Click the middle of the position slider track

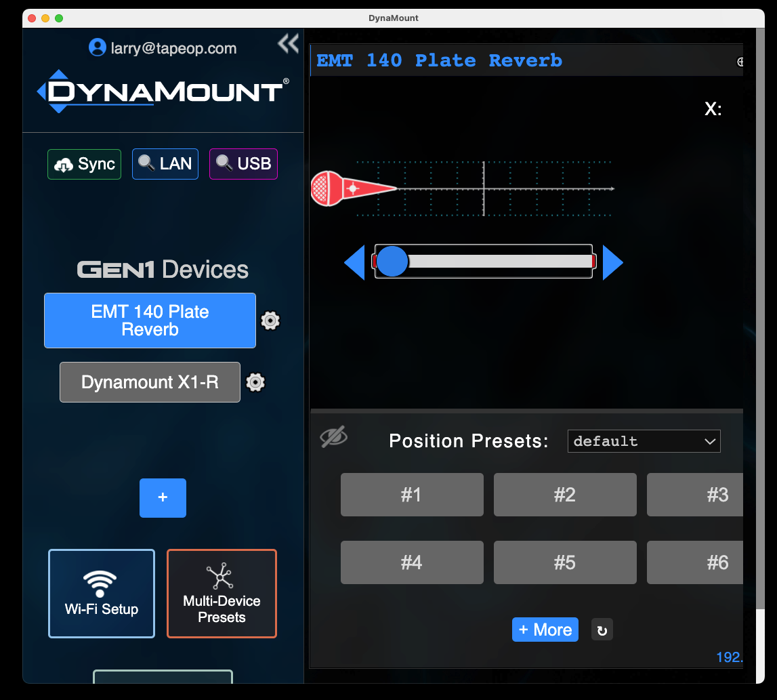pos(484,262)
